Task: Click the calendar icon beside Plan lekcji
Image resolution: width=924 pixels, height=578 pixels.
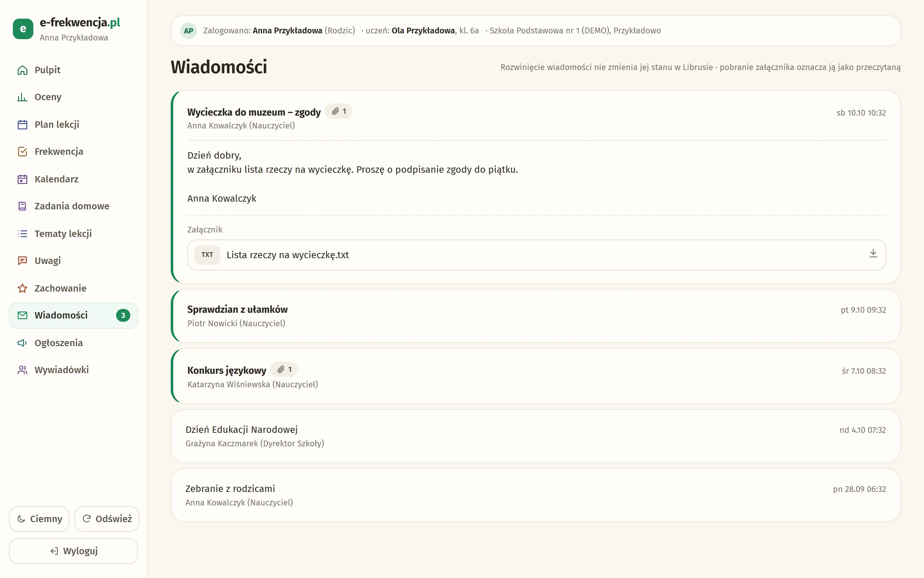Action: click(x=22, y=125)
